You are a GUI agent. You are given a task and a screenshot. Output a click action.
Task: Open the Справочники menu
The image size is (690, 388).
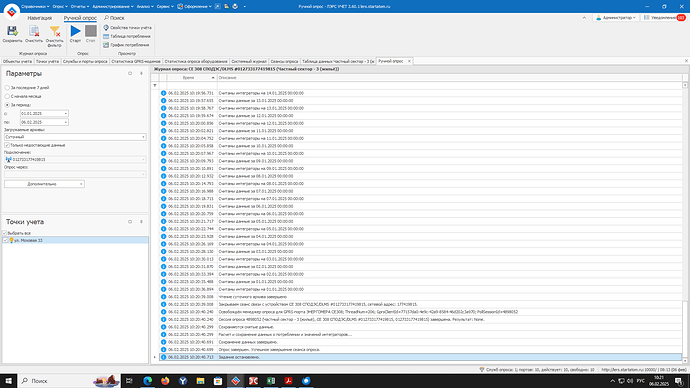point(35,7)
